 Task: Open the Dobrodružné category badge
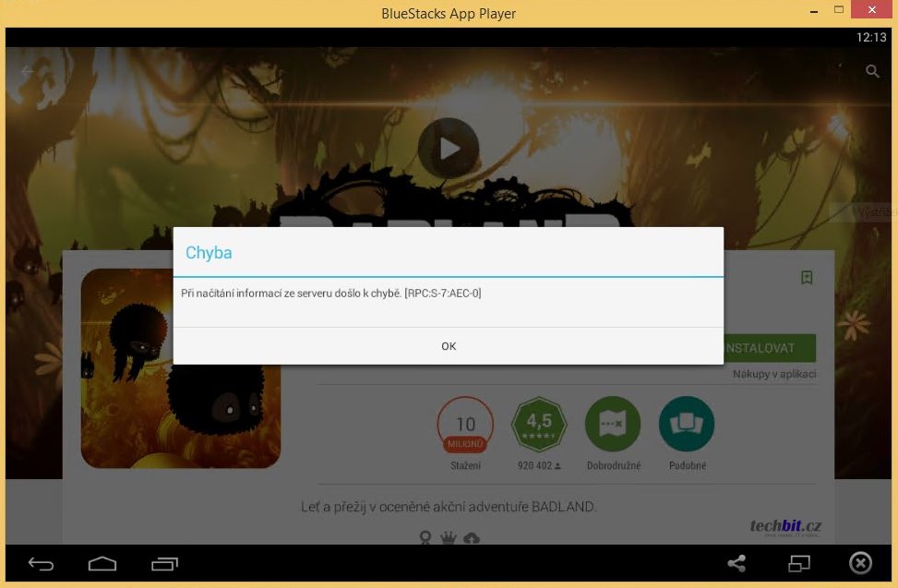tap(613, 425)
